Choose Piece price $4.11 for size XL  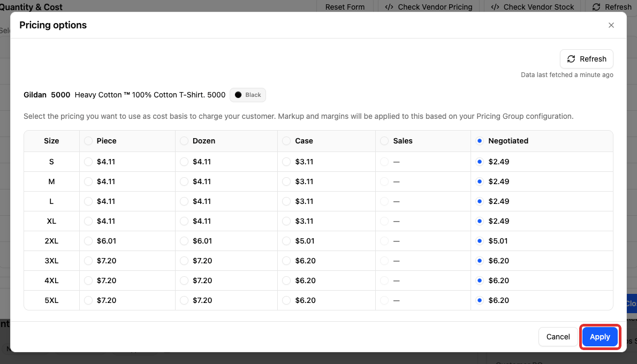pos(88,222)
